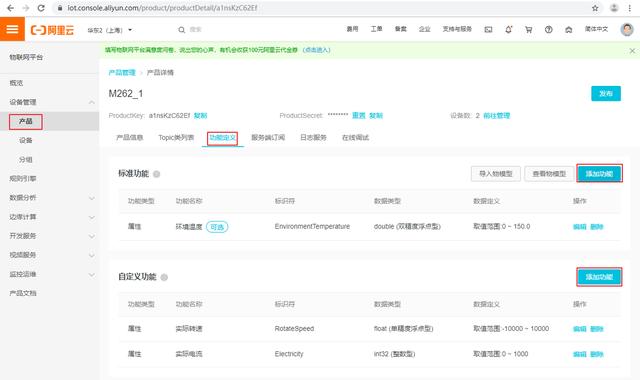This screenshot has width=640, height=380.
Task: Click the search magnifier icon
Action: tap(182, 30)
